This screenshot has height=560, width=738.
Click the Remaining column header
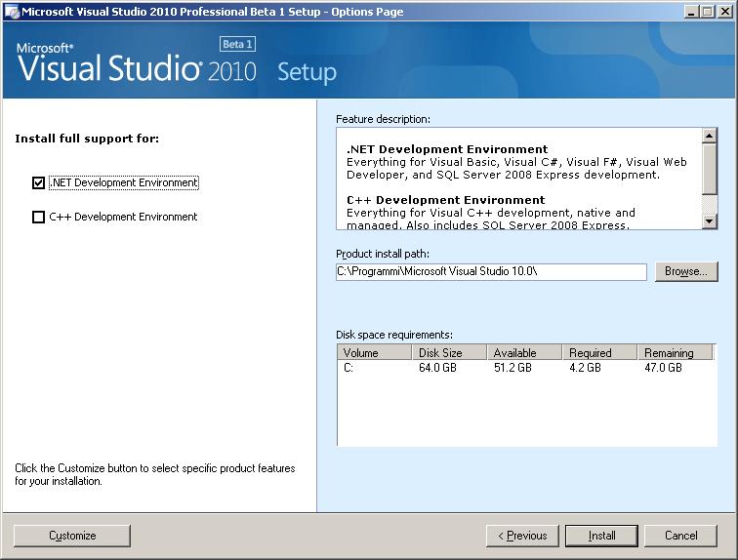click(676, 352)
